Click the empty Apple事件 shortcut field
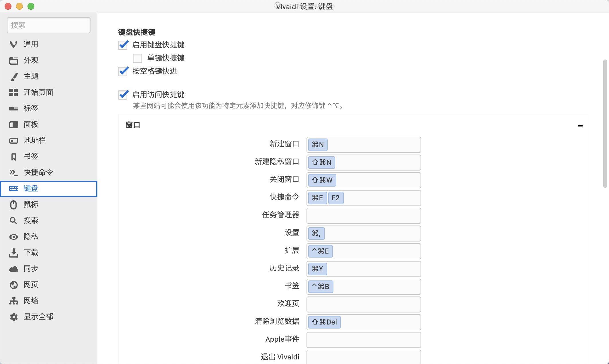Image resolution: width=609 pixels, height=364 pixels. (364, 340)
